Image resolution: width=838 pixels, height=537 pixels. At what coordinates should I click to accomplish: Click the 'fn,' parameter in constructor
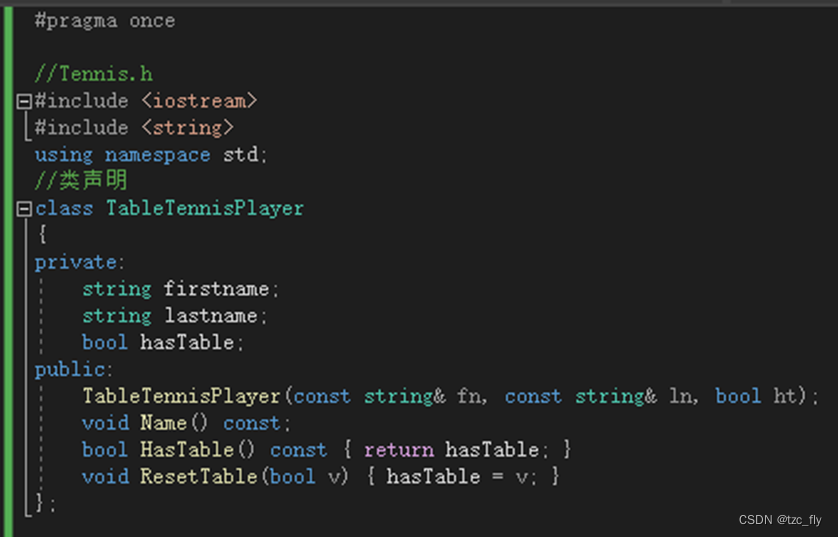(472, 396)
